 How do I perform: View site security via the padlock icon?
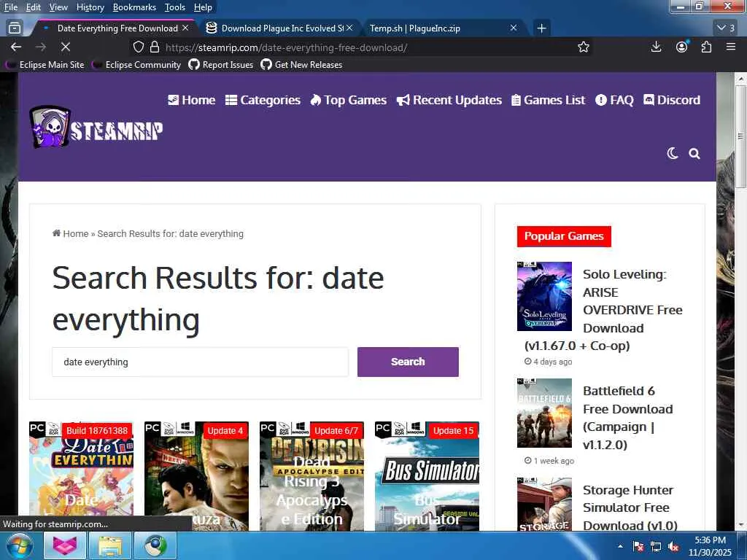tap(155, 47)
